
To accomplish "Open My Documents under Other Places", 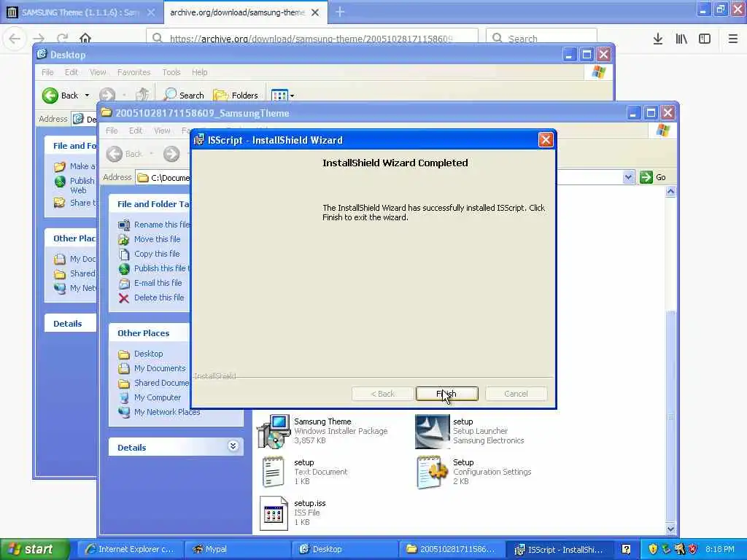I will pos(160,368).
